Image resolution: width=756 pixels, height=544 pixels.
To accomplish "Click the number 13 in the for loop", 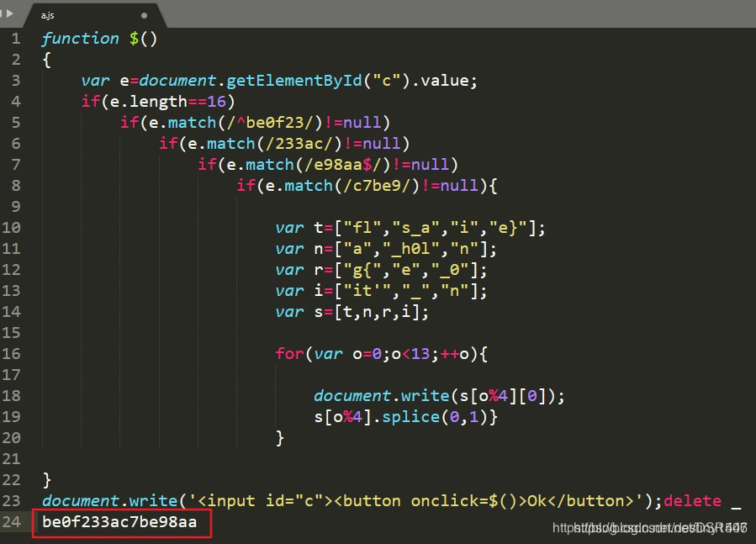I will [420, 354].
